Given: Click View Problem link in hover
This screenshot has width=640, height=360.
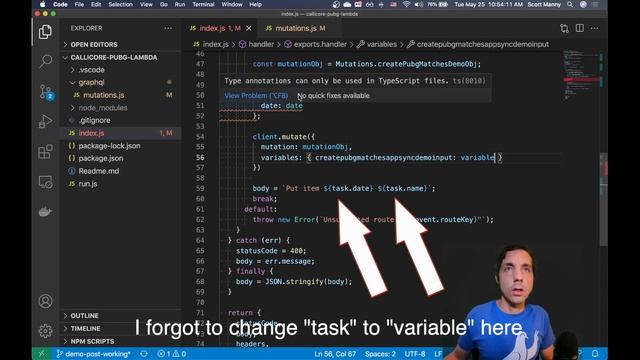Looking at the screenshot, I should coord(256,96).
